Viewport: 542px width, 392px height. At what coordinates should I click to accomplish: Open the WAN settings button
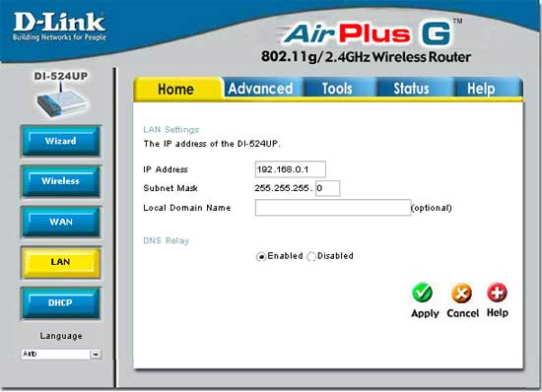(x=61, y=222)
